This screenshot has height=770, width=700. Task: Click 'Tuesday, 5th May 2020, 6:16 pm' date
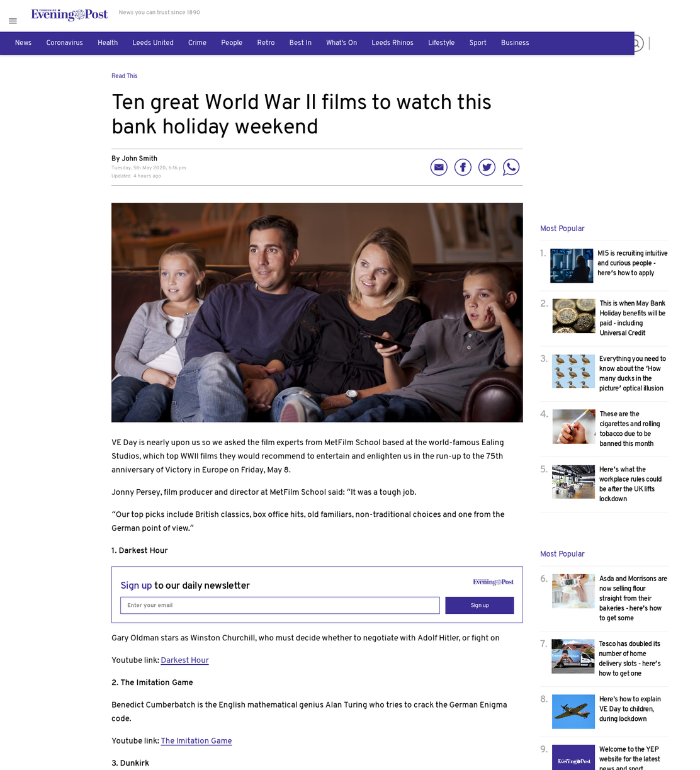(x=149, y=168)
